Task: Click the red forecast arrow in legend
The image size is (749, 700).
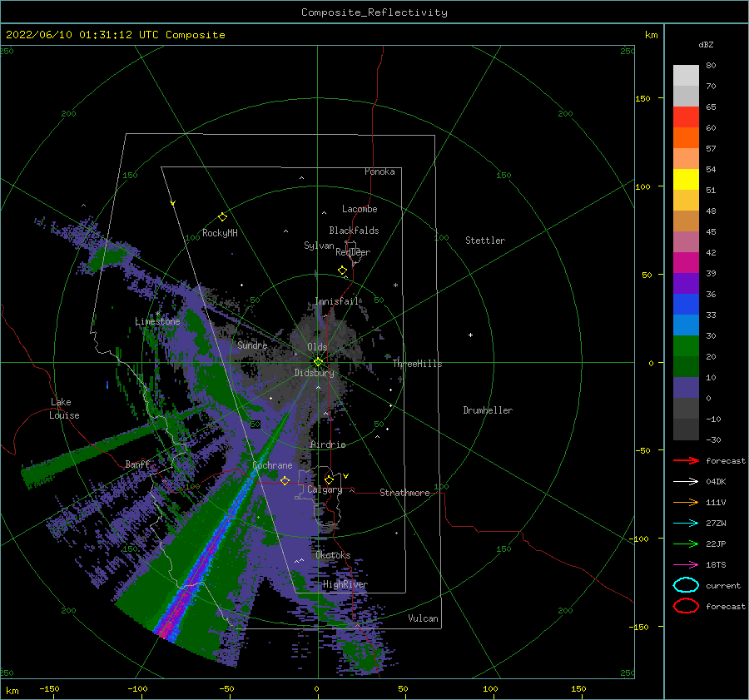Action: coord(686,460)
